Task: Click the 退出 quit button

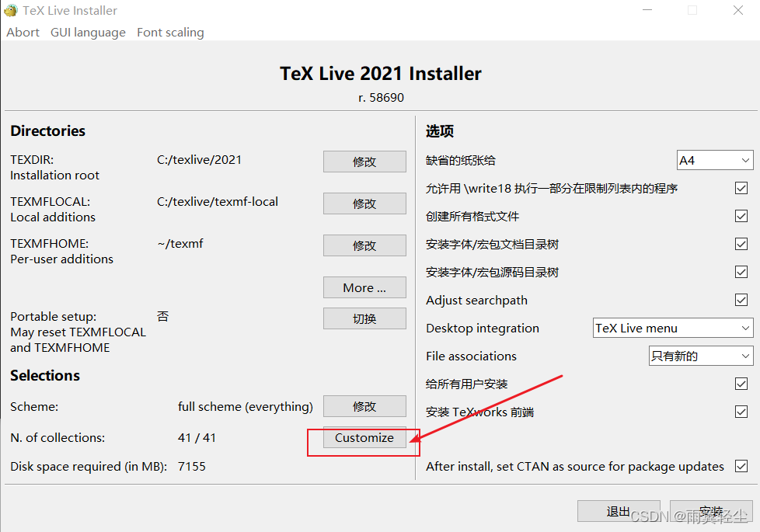Action: click(x=619, y=511)
